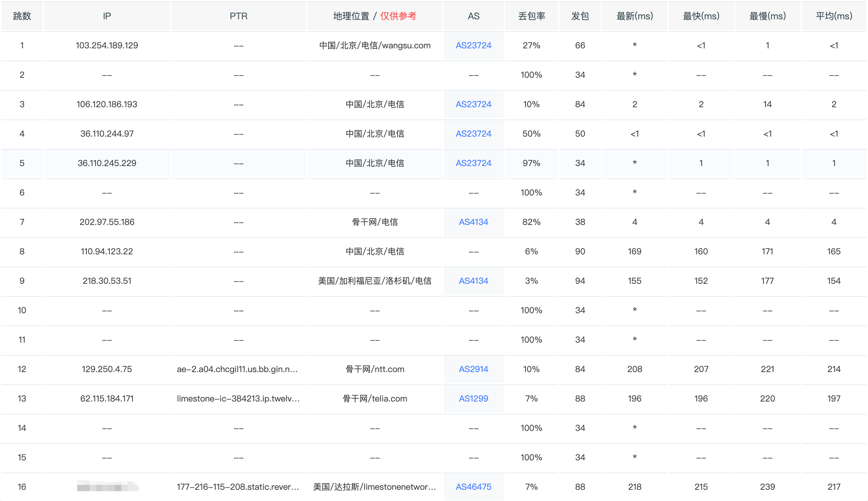Click the 跳数 column header
The image size is (868, 501).
tap(22, 16)
